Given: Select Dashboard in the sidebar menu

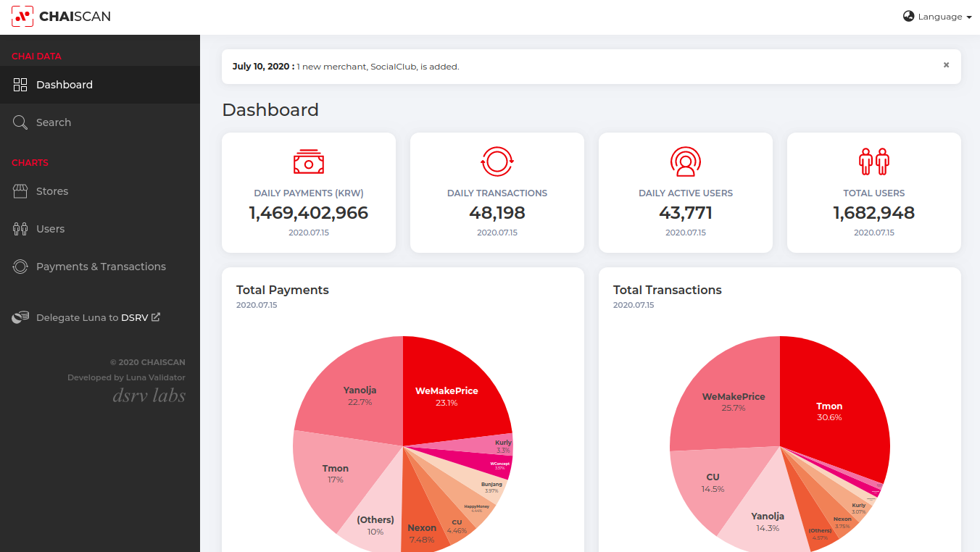Looking at the screenshot, I should pyautogui.click(x=65, y=85).
